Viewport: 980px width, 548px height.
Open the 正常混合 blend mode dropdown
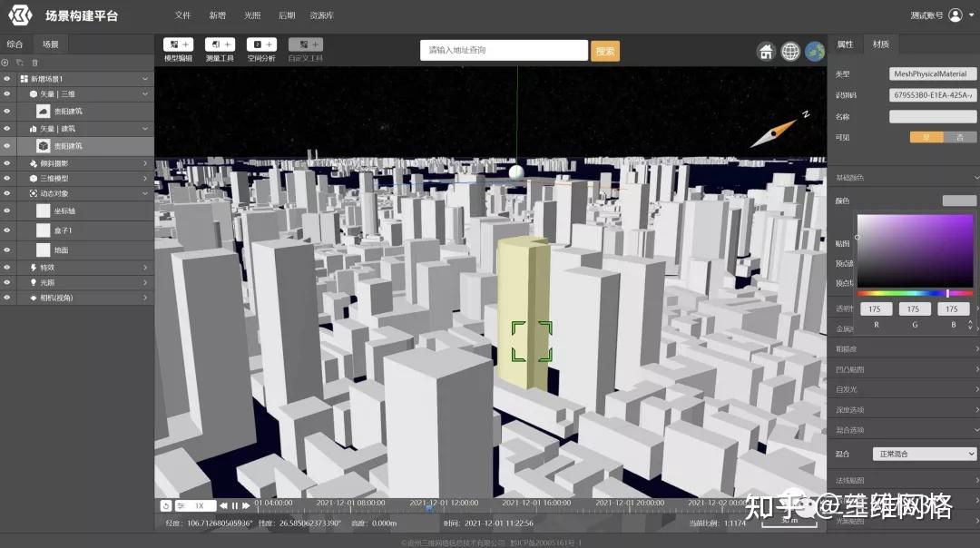924,454
